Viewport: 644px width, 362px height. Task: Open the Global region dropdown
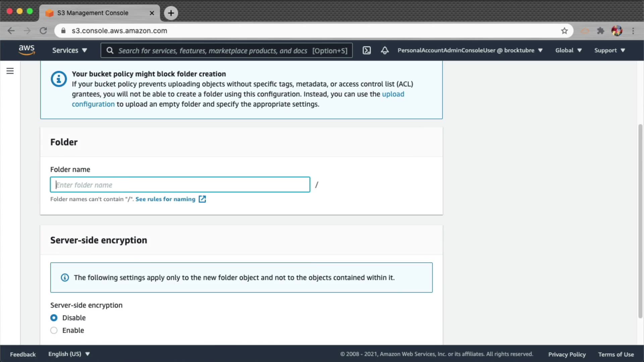568,50
